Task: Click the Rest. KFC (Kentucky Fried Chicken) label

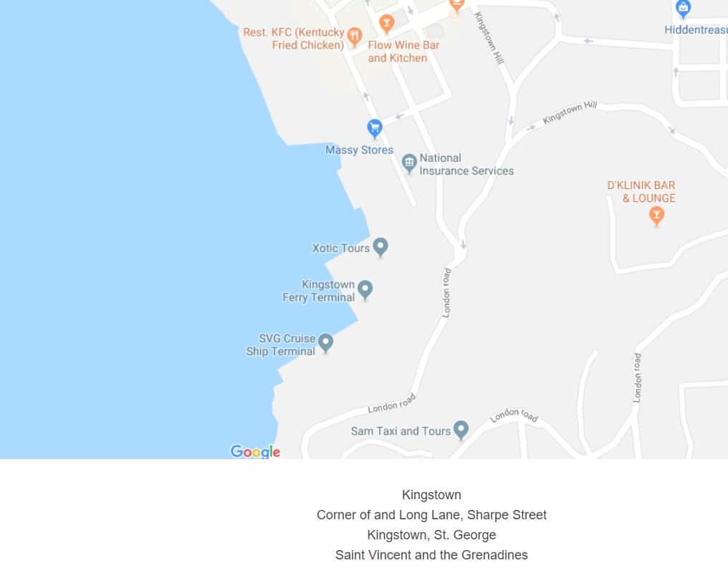Action: tap(294, 39)
